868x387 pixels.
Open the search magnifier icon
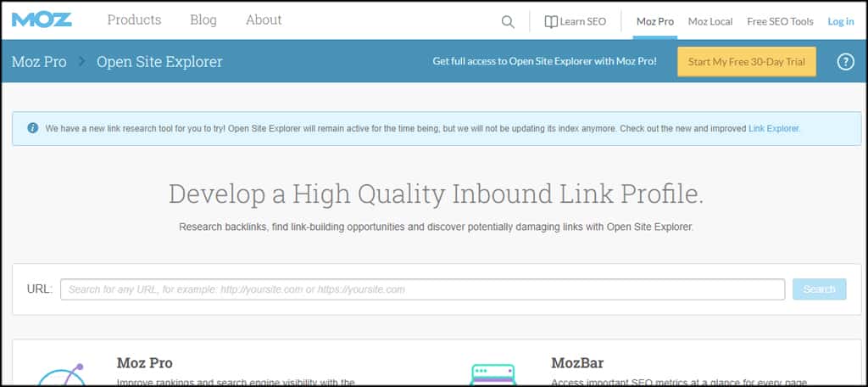tap(508, 21)
